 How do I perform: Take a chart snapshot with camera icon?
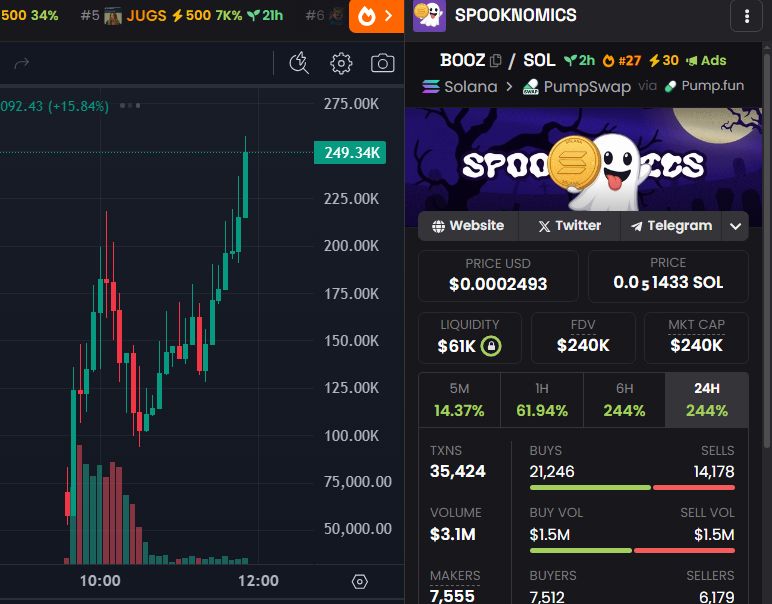[383, 63]
